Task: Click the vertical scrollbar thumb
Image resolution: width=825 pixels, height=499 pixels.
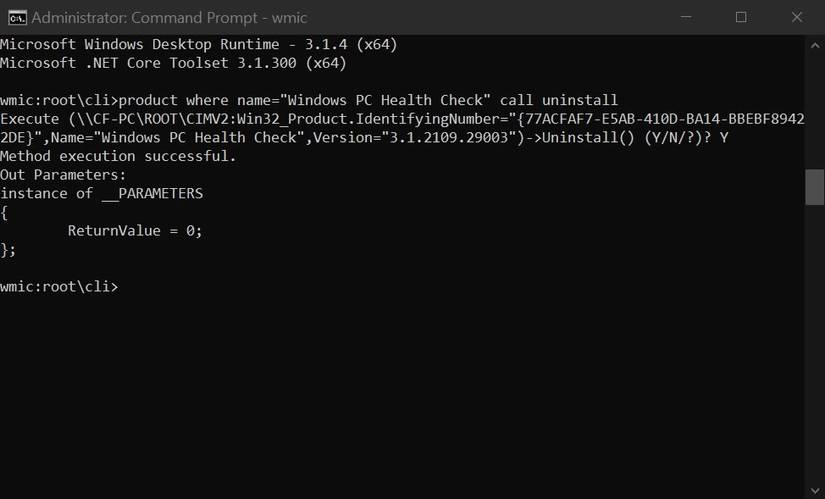Action: [x=814, y=187]
